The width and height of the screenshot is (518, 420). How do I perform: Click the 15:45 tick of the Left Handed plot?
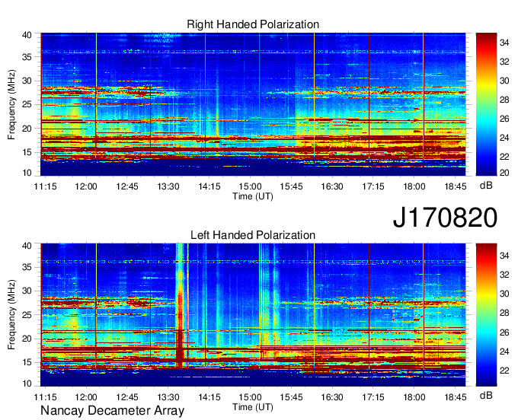(291, 397)
